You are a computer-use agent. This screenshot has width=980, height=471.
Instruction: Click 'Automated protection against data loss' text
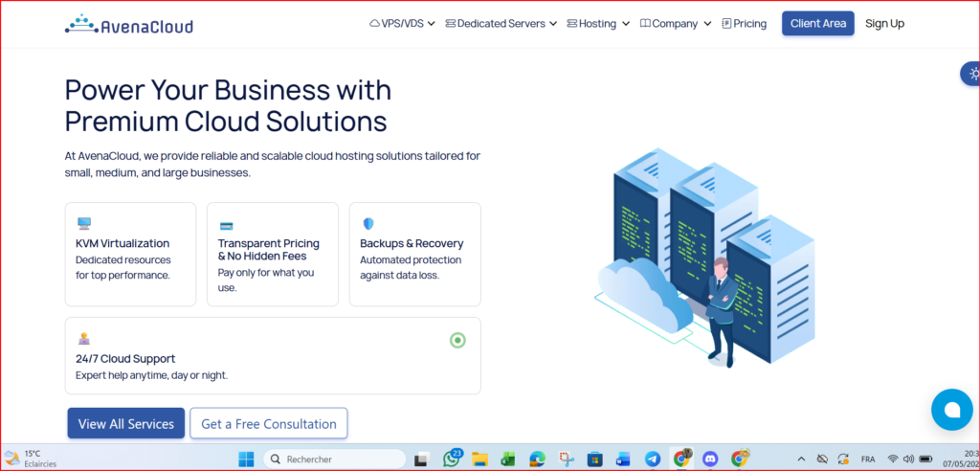click(x=411, y=267)
